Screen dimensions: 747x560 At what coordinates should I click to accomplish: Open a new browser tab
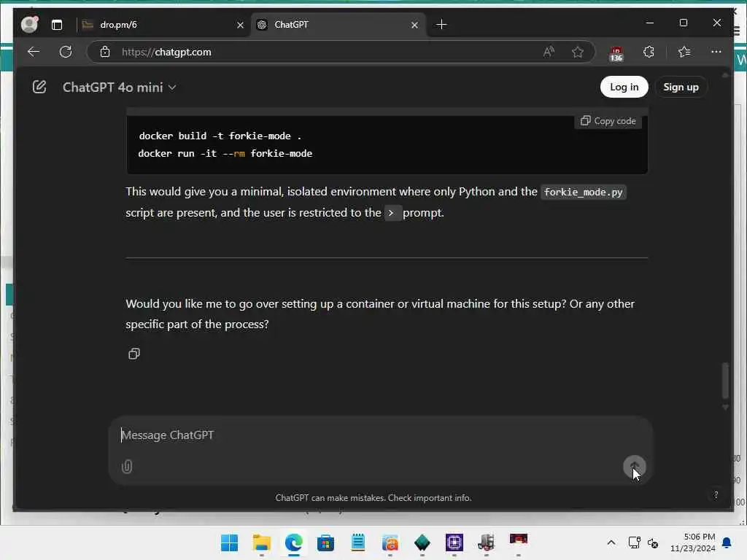pos(441,24)
